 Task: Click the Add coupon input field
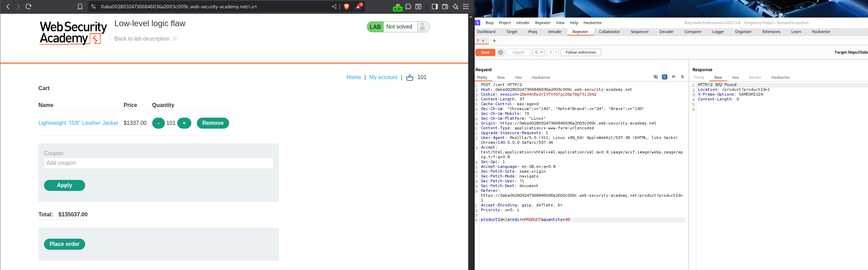pyautogui.click(x=158, y=163)
